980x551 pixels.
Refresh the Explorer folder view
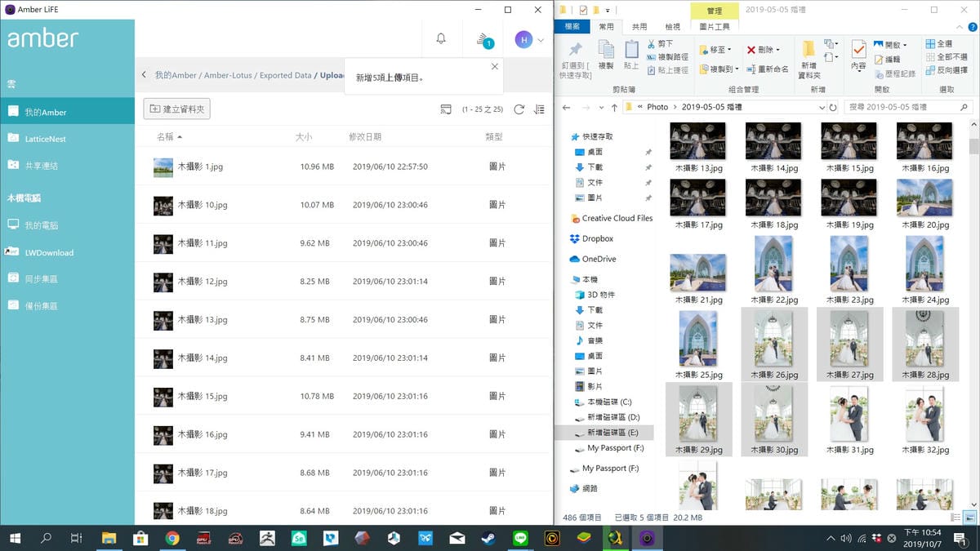point(833,107)
